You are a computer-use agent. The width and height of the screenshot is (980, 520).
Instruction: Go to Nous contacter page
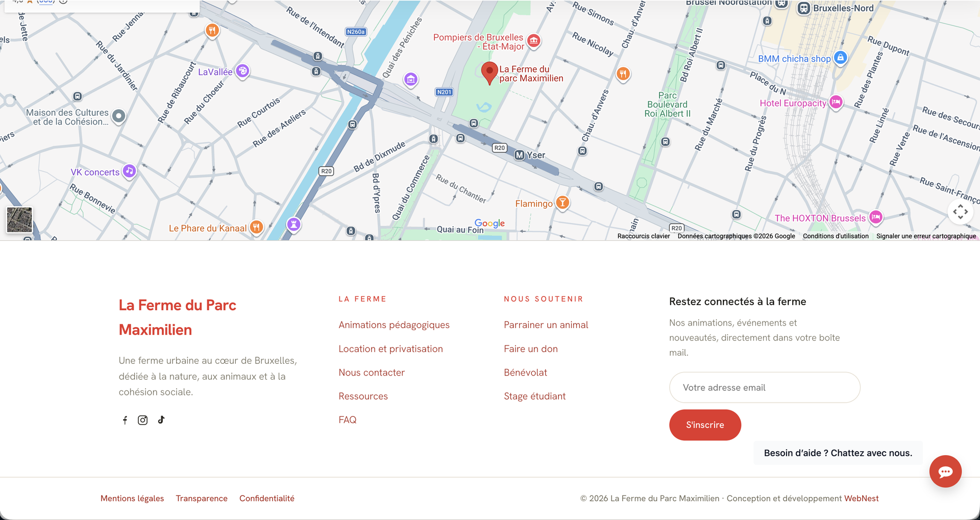click(x=372, y=373)
